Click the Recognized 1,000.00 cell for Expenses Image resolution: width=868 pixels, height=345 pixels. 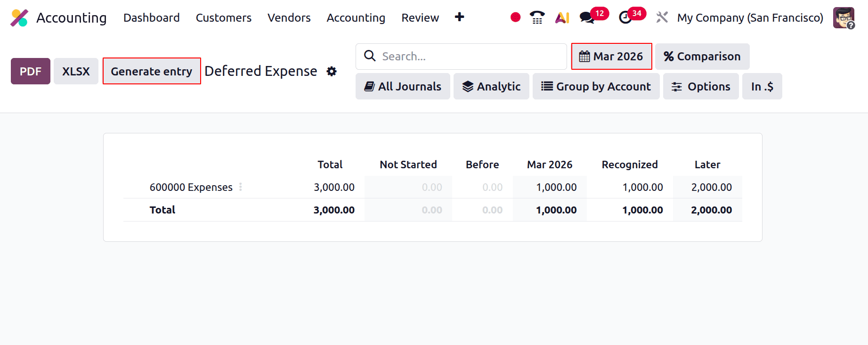tap(643, 187)
